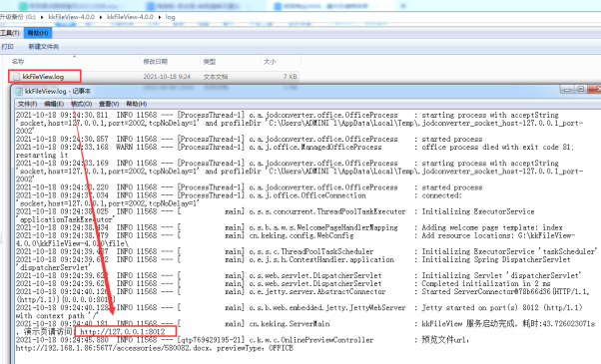The height and width of the screenshot is (364, 601).
Task: Click the 新建文件夹 toolbar button
Action: (43, 47)
